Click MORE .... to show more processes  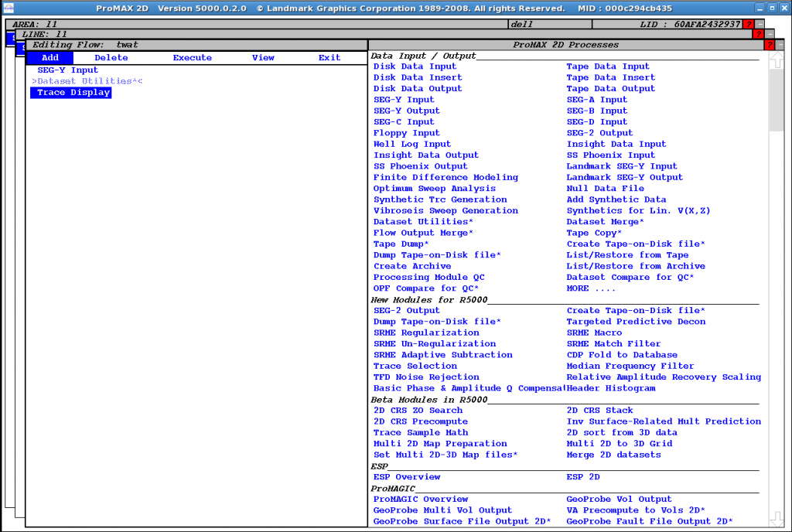pos(591,288)
